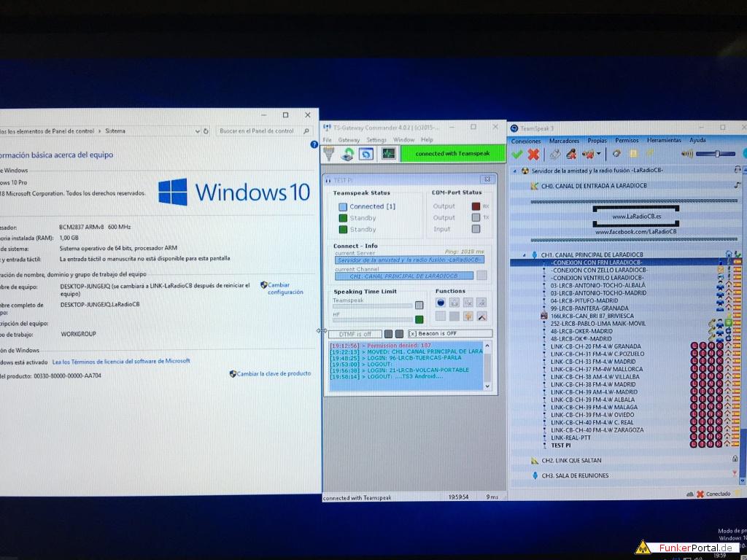This screenshot has height=560, width=747.
Task: Click the antenna icon in TS-Gateway toolbar
Action: [x=330, y=154]
